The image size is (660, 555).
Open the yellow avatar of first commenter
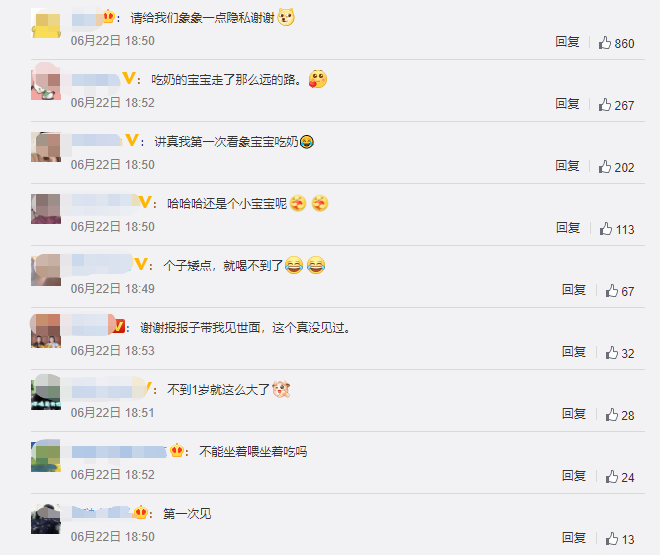point(46,23)
